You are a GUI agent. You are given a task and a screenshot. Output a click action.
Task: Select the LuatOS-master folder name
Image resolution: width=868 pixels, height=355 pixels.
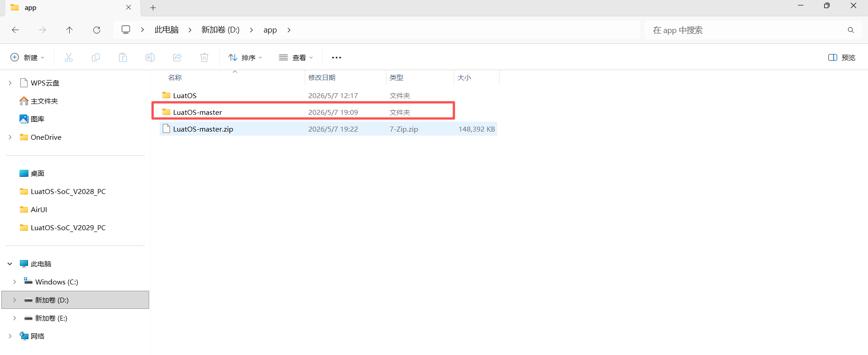(198, 112)
